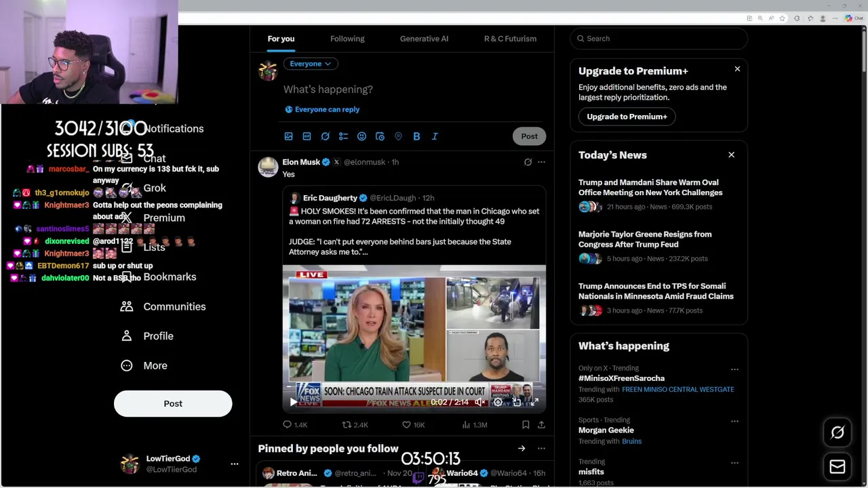Tag a location with the pin icon

[398, 136]
